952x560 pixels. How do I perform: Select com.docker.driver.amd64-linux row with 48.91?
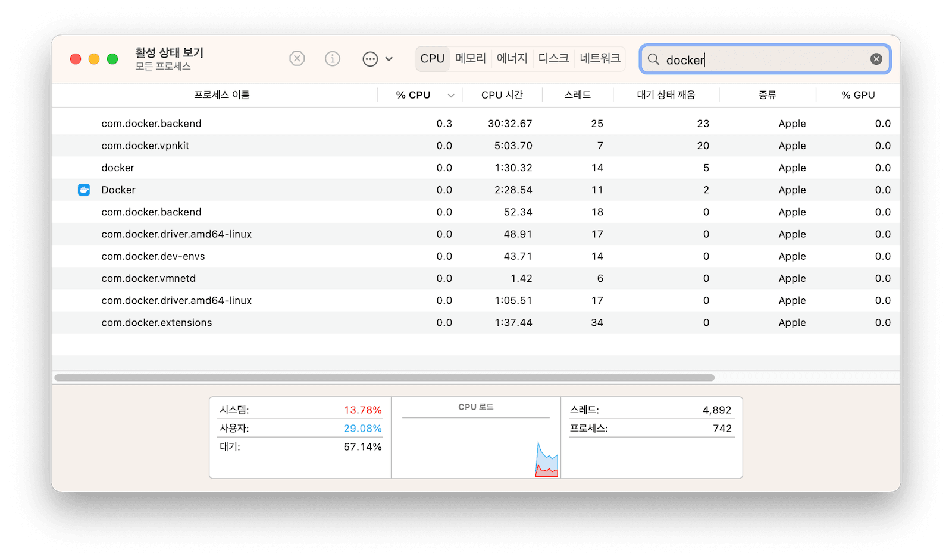[476, 234]
